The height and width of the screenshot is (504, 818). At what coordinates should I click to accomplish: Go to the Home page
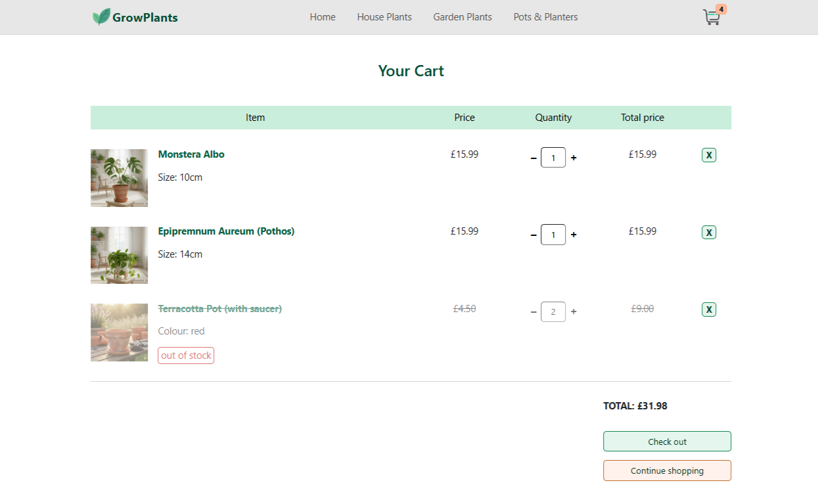[323, 17]
